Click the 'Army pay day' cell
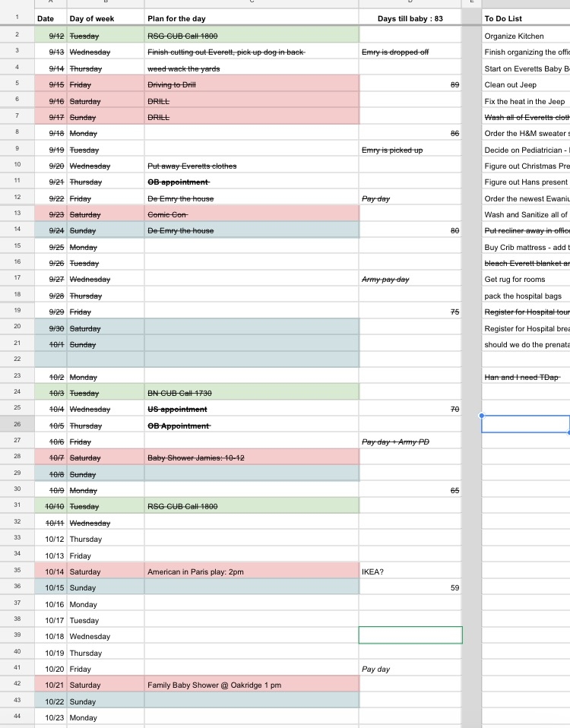The width and height of the screenshot is (570, 728). [410, 279]
